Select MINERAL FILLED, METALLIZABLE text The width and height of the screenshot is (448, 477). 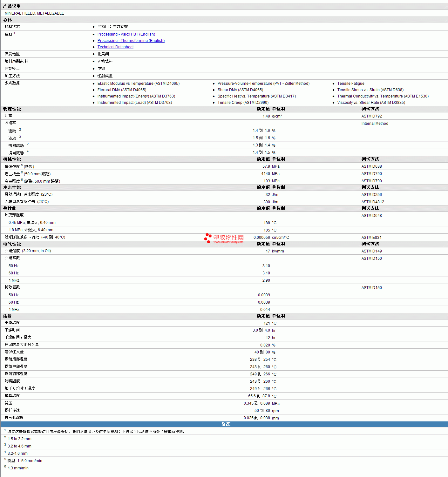click(34, 13)
